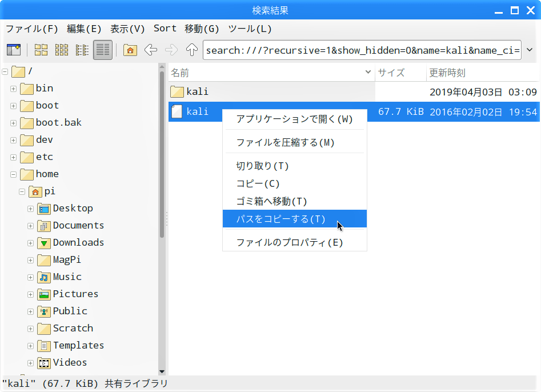Image resolution: width=541 pixels, height=392 pixels.
Task: Open address bar history dropdown
Action: tap(530, 50)
